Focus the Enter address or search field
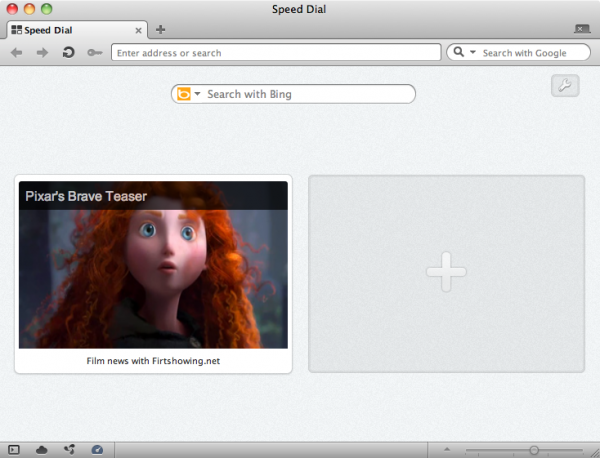Image resolution: width=600 pixels, height=458 pixels. coord(275,52)
